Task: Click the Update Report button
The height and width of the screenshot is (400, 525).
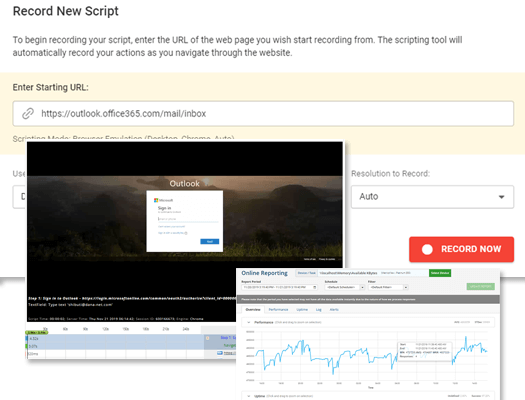Action: [x=480, y=287]
